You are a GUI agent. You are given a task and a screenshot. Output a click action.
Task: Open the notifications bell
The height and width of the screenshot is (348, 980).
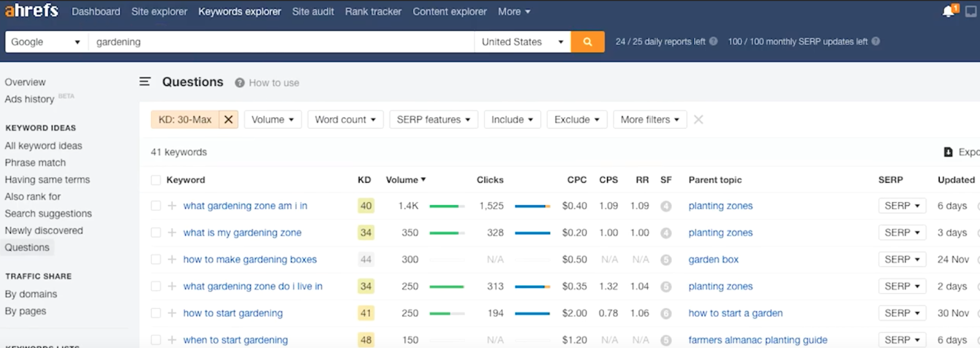tap(948, 11)
